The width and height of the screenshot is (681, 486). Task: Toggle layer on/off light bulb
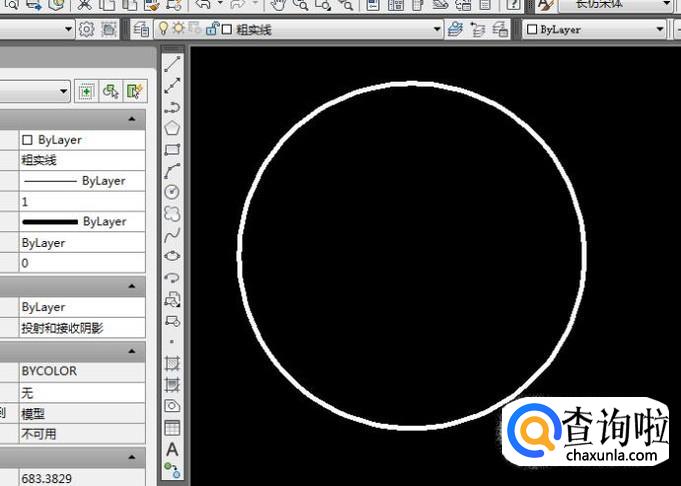pyautogui.click(x=164, y=29)
